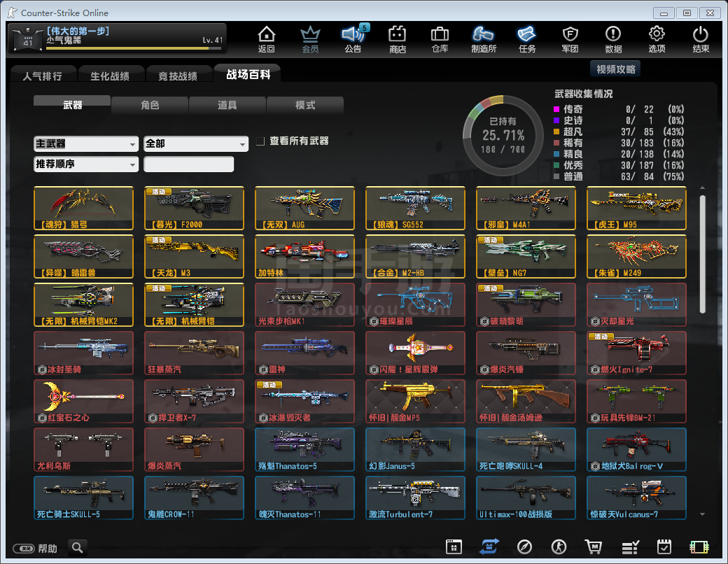The width and height of the screenshot is (728, 564).
Task: Toggle the 帮助 help switch
Action: coord(24,549)
